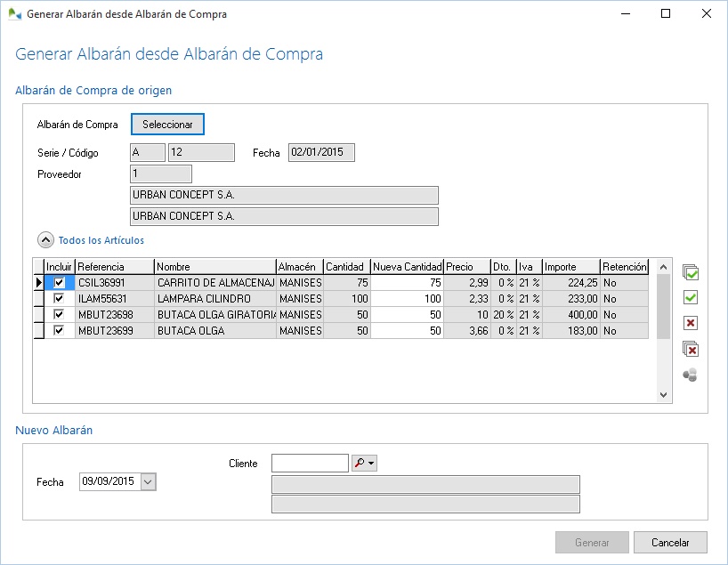Click the grey circles icon beside the grid
Image resolution: width=728 pixels, height=565 pixels.
(690, 375)
